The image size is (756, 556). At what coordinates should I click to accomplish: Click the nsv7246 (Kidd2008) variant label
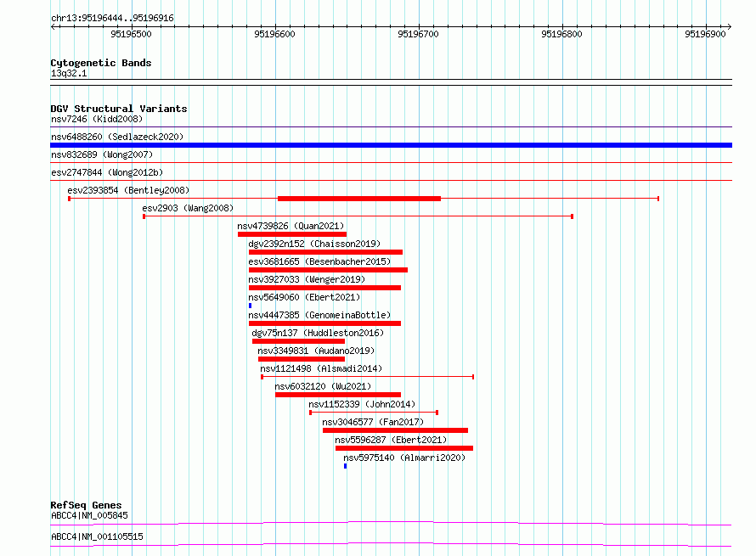click(x=97, y=119)
